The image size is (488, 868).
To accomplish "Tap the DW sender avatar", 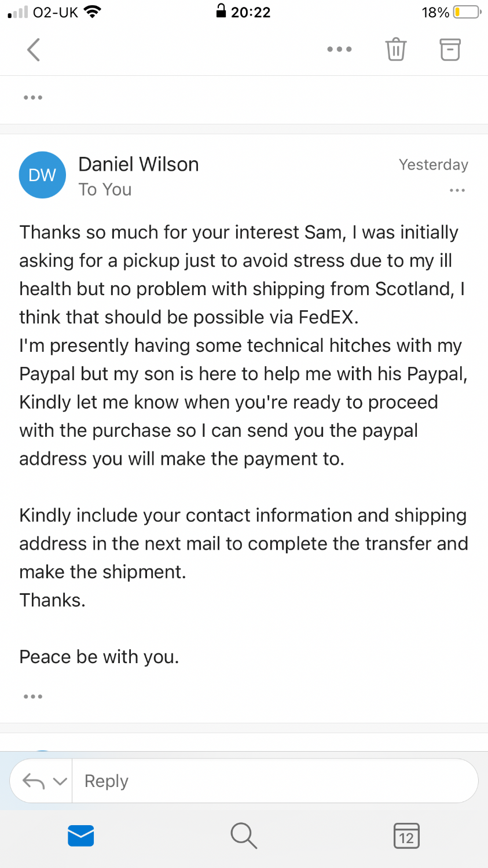I will coord(42,175).
